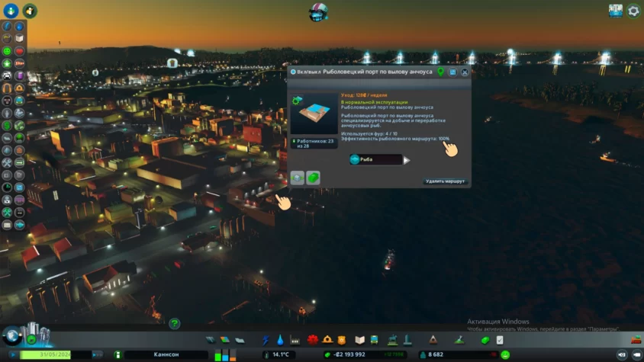Open Water info view droplet in left sidebar
Viewport: 644px width, 362px height.
click(x=19, y=26)
